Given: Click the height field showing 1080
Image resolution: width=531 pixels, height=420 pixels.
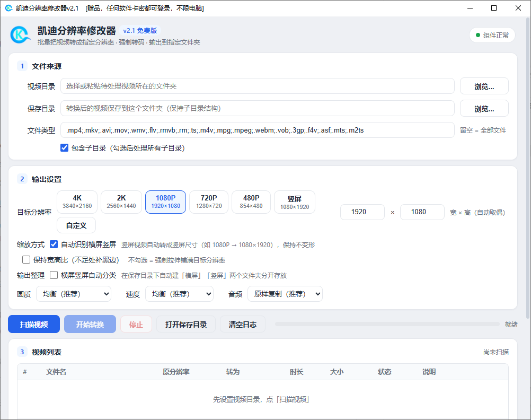Looking at the screenshot, I should (x=422, y=212).
